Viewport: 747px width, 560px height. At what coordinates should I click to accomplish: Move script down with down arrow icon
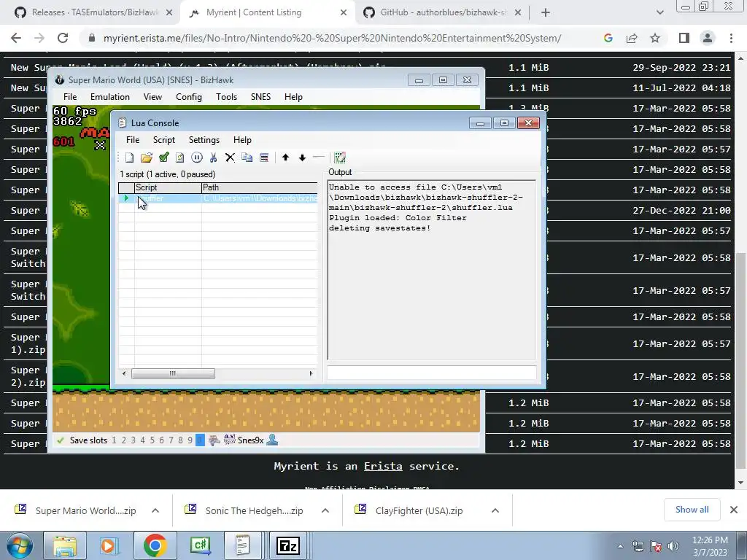point(302,157)
